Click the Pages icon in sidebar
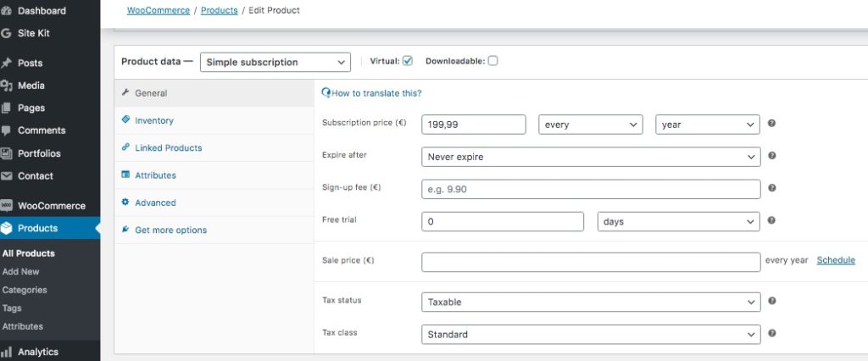Image resolution: width=868 pixels, height=361 pixels. coord(6,108)
